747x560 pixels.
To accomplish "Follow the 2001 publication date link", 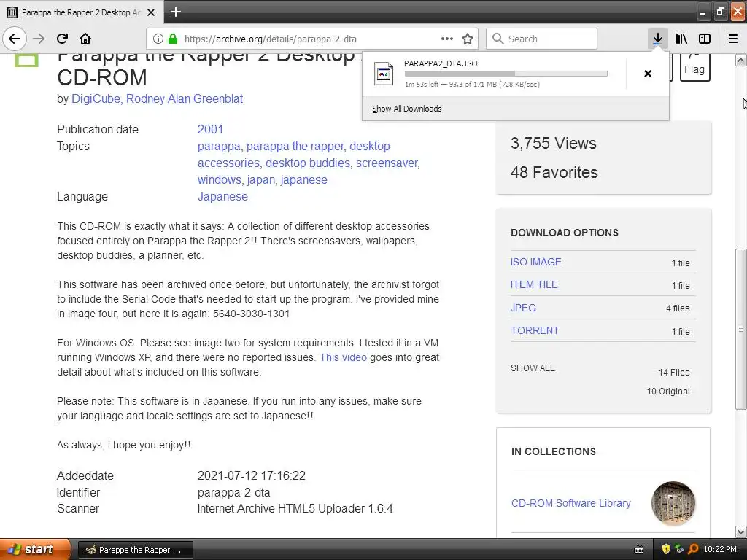I will pos(210,129).
